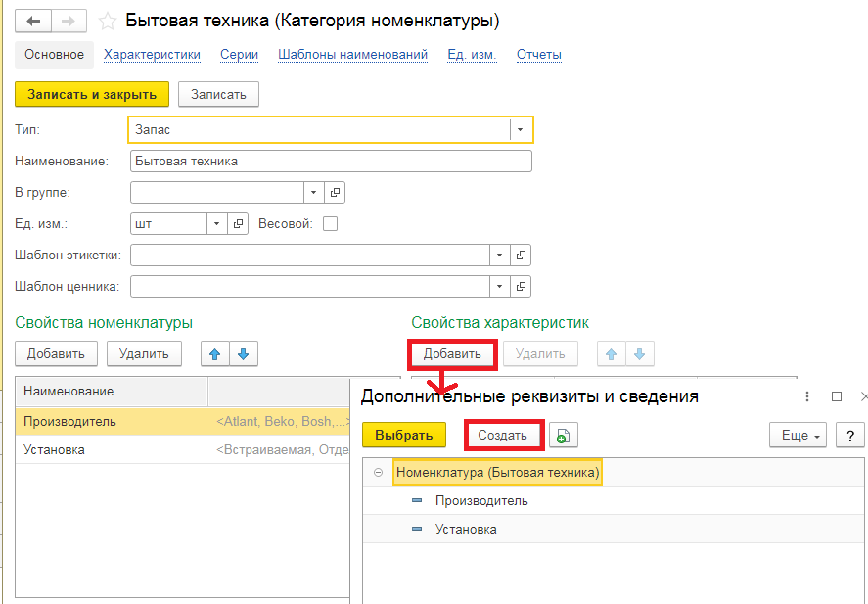868x604 pixels.
Task: Open the Отчеты tab
Action: click(539, 55)
